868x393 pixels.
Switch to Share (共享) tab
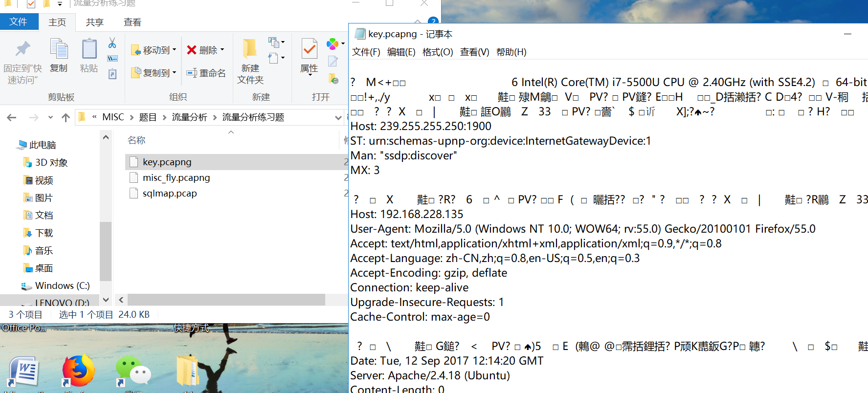click(94, 22)
